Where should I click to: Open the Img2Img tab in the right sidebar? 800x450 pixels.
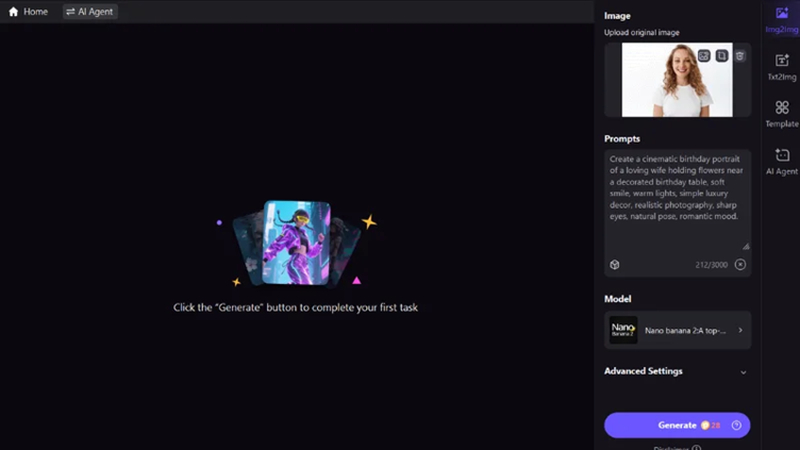pyautogui.click(x=782, y=20)
